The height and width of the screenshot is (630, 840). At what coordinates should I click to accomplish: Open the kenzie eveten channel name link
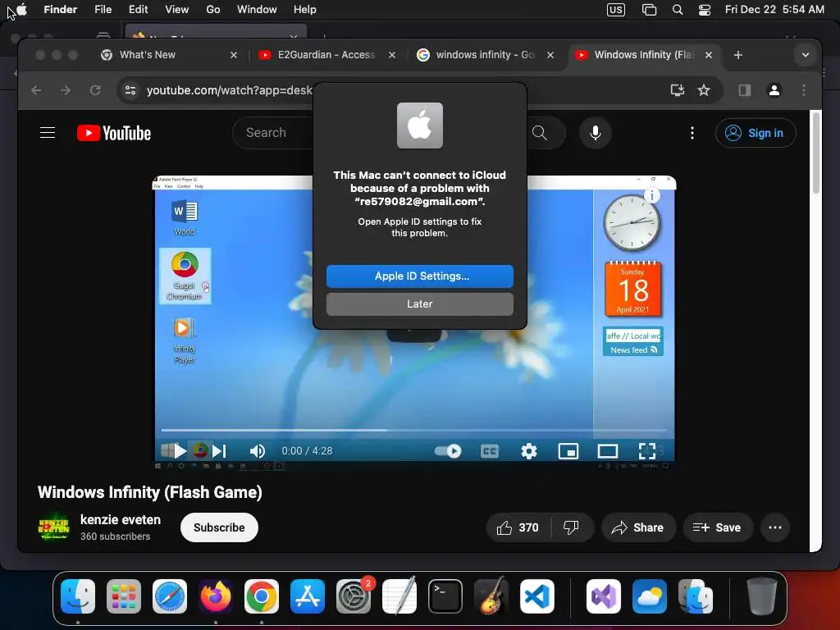coord(121,519)
